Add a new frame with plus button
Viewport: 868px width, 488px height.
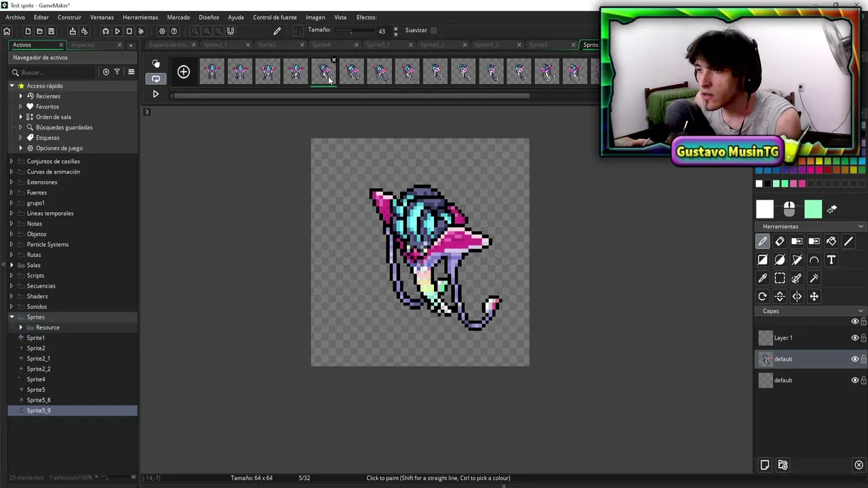coord(183,72)
